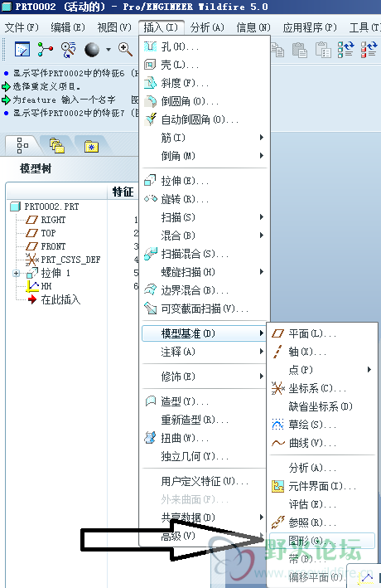Click the shaded sphere display style icon
Viewport: 381px width, 588px height.
92,49
